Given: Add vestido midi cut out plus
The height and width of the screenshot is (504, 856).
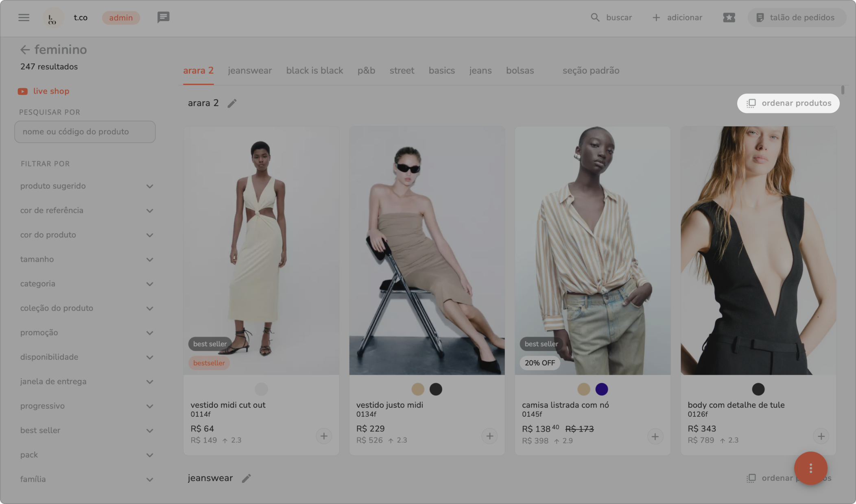Looking at the screenshot, I should (324, 436).
